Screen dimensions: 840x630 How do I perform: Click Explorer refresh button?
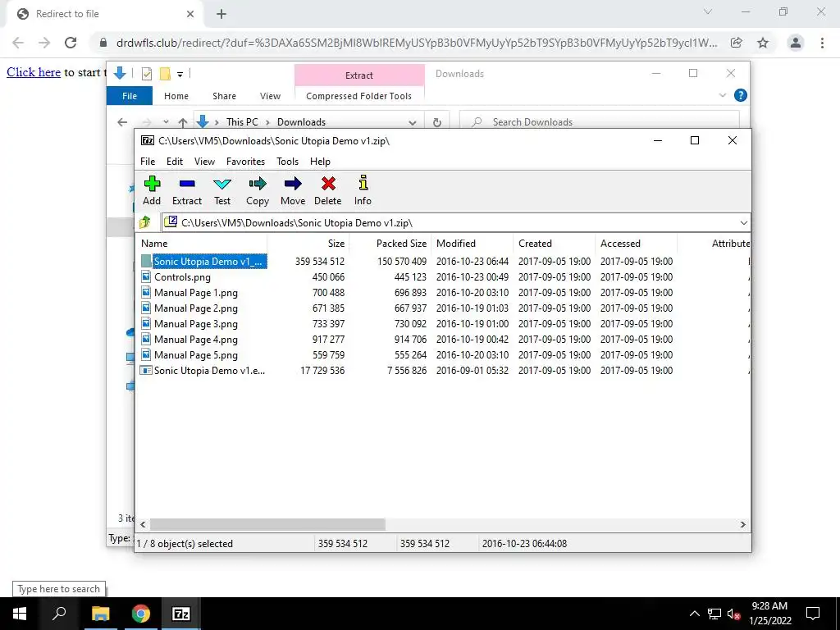(x=437, y=122)
